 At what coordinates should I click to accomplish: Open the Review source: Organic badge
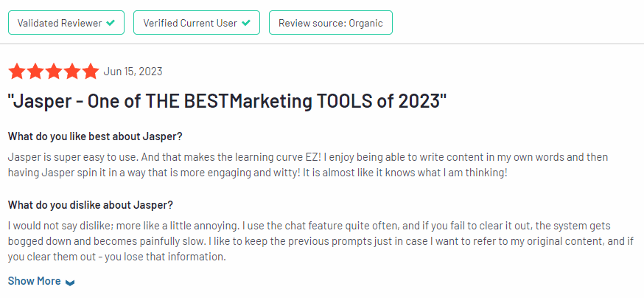(x=331, y=23)
